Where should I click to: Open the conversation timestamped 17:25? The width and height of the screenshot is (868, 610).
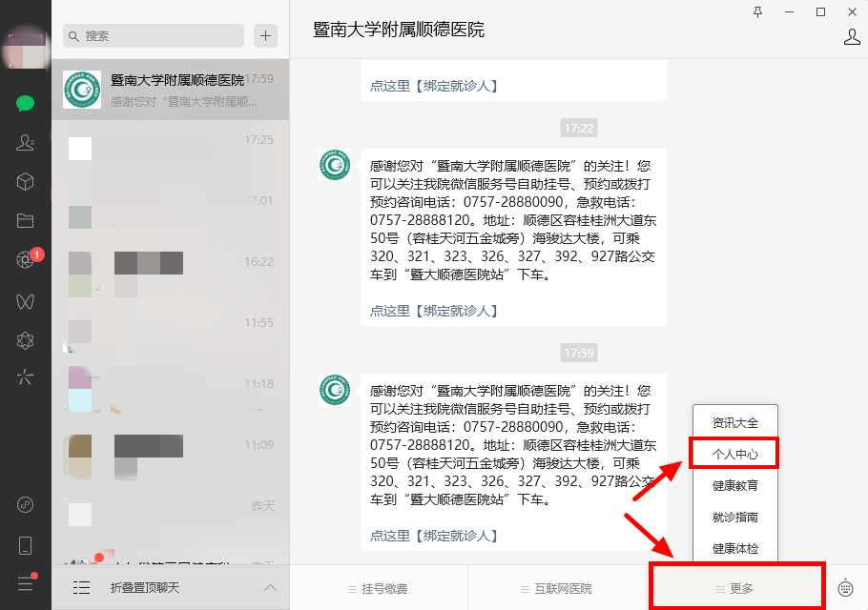pos(171,151)
